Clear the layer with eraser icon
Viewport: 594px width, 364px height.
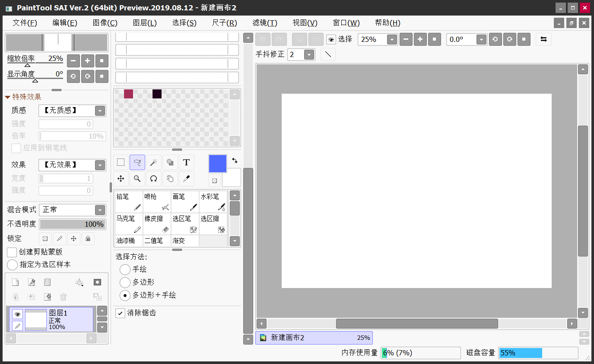tap(47, 297)
